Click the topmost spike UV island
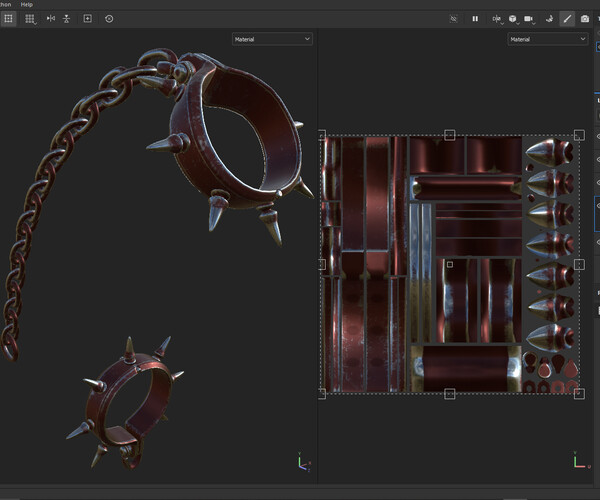The height and width of the screenshot is (500, 600). 549,152
